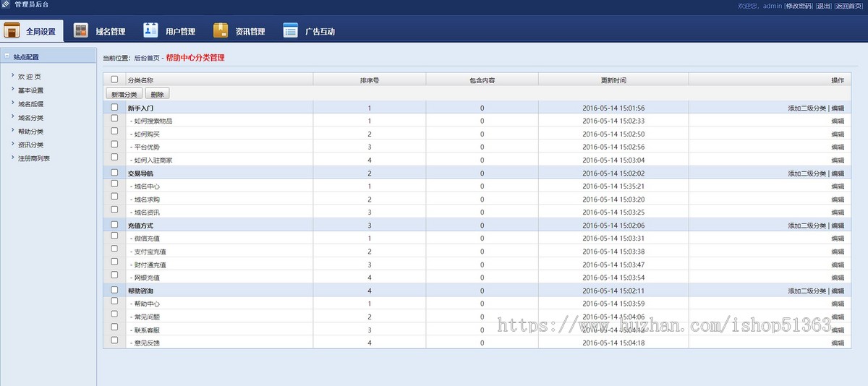Toggle the select-all checkbox in the table header
This screenshot has height=386, width=868.
tap(114, 80)
